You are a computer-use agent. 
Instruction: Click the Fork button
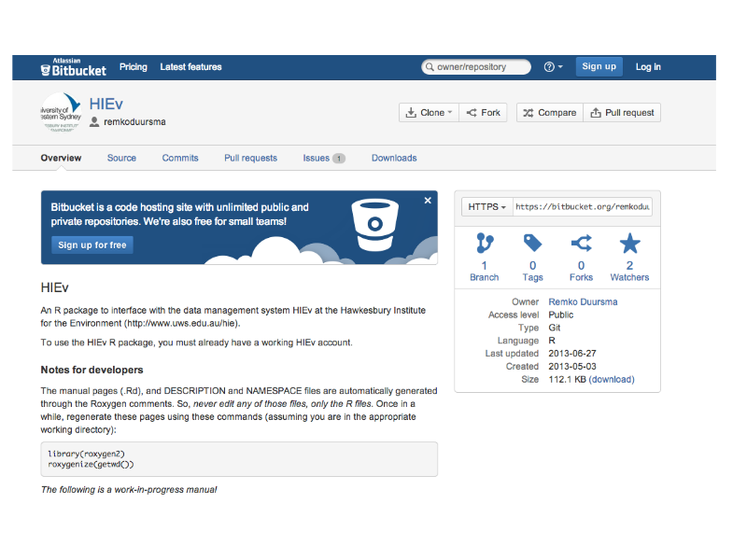[483, 113]
